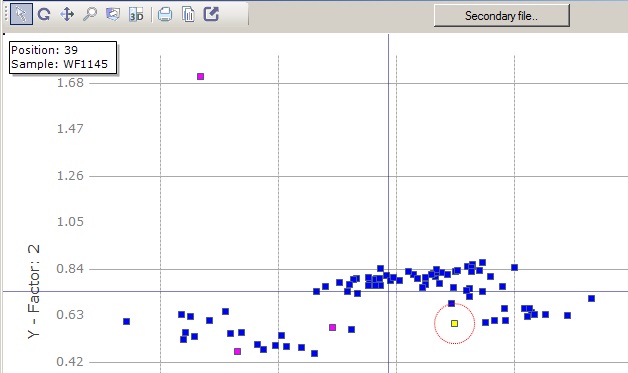Click the reset view icon

click(x=113, y=14)
